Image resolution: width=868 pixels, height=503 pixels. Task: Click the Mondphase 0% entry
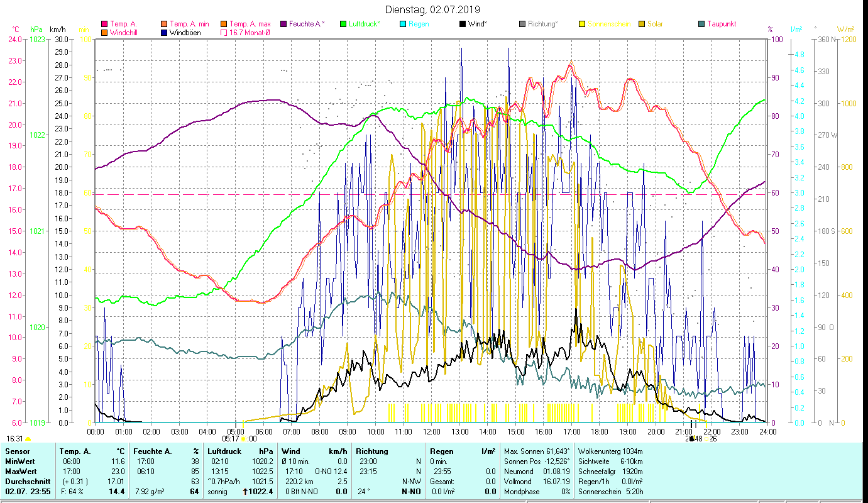point(537,492)
